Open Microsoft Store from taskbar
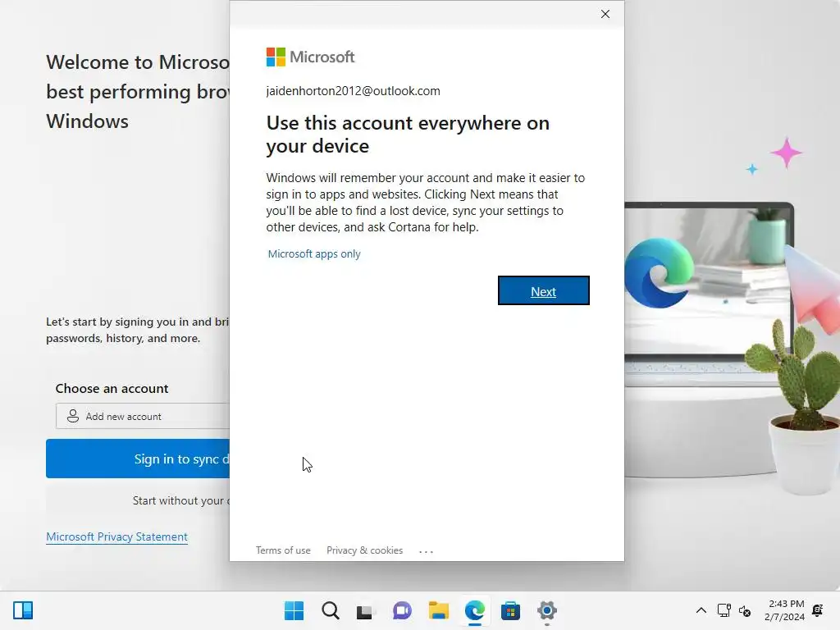The height and width of the screenshot is (630, 840). click(510, 610)
